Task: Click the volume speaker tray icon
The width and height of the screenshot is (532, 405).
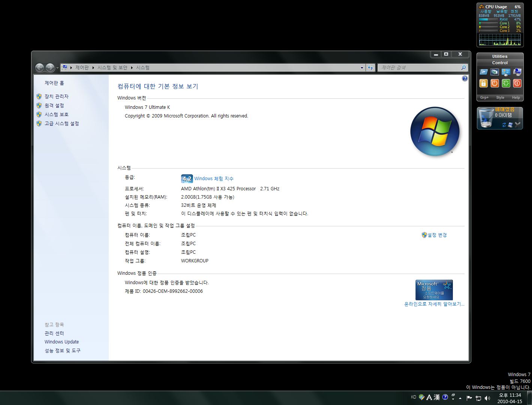Action: click(x=487, y=398)
